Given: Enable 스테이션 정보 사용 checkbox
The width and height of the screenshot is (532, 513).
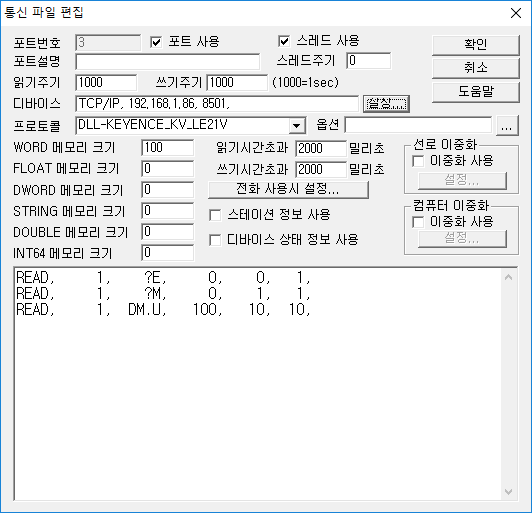Looking at the screenshot, I should point(215,215).
